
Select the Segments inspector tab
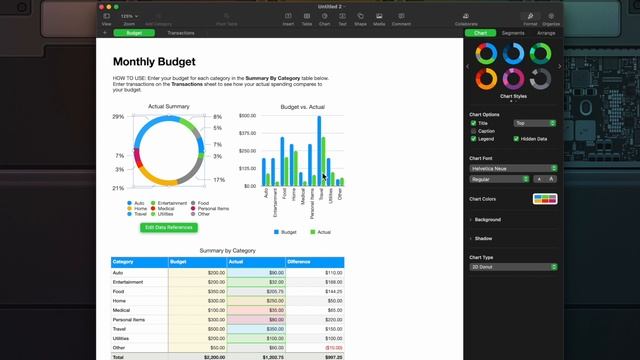click(x=513, y=33)
